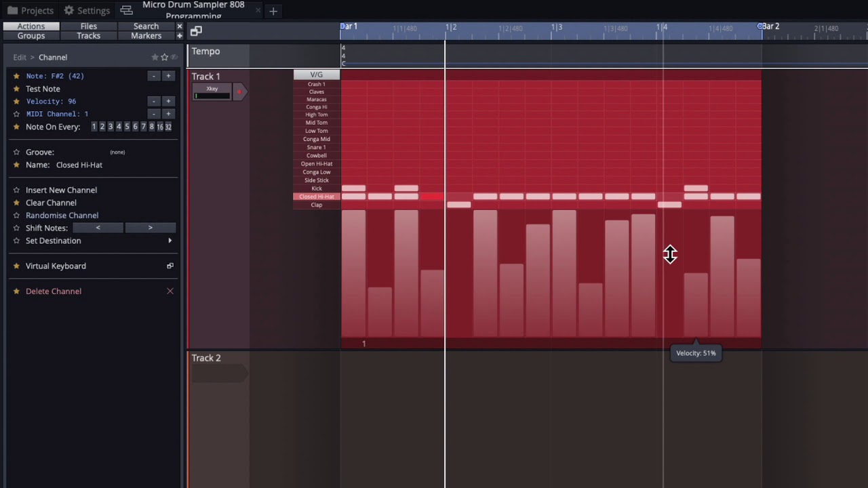Image resolution: width=868 pixels, height=488 pixels.
Task: Shift notes right with > button
Action: pos(151,228)
